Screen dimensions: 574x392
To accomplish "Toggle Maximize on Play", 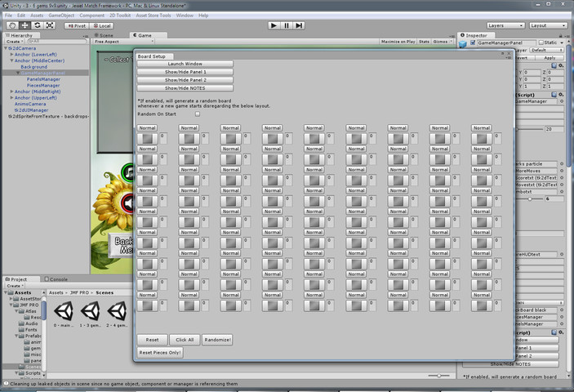I will coord(398,42).
